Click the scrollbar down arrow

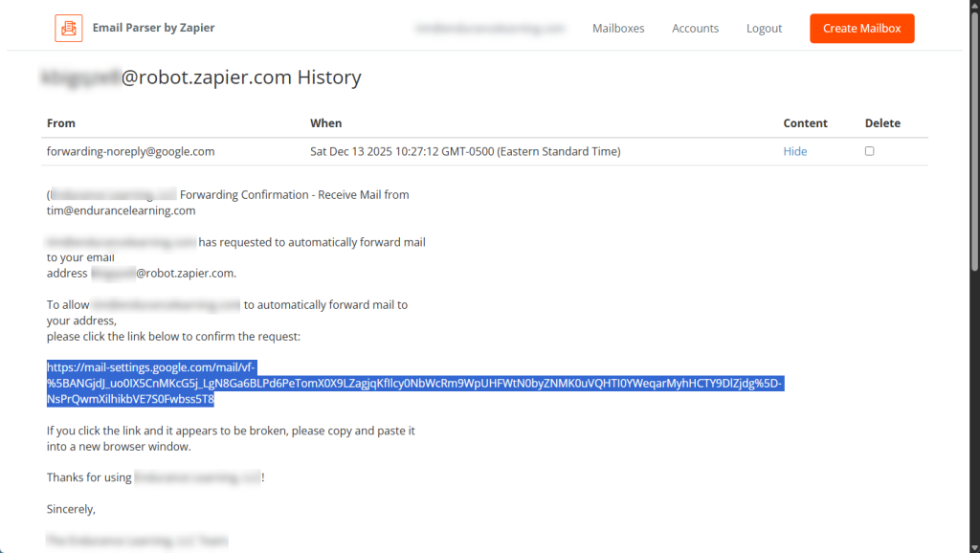point(974,548)
